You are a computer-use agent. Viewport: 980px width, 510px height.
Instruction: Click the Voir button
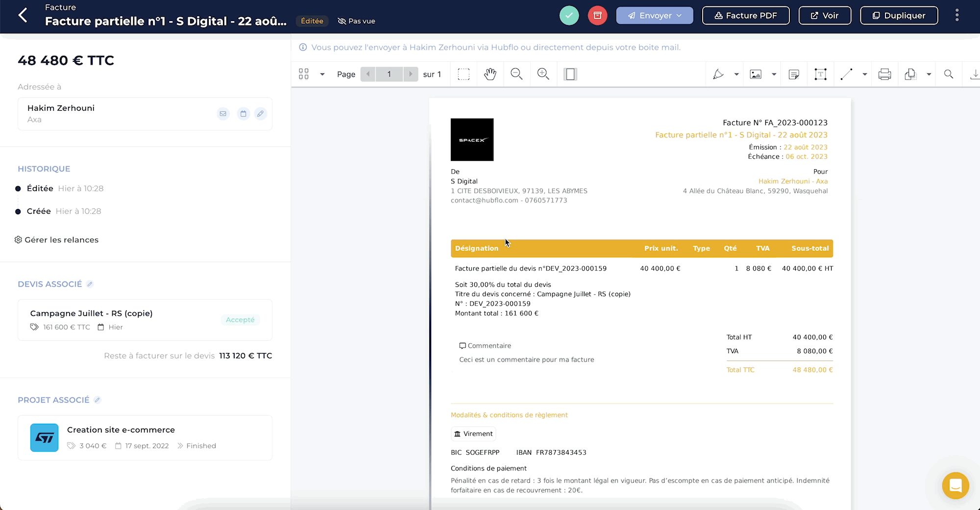click(825, 15)
